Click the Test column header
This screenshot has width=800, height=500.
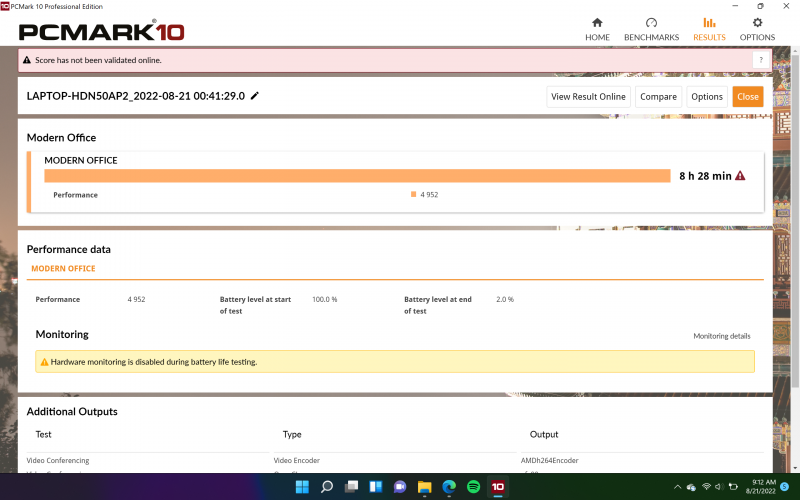tap(43, 434)
